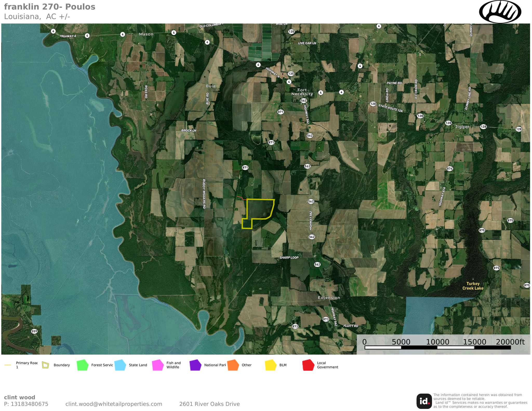Click the Turkey Creek Lake label
532x411 pixels.
tap(473, 286)
